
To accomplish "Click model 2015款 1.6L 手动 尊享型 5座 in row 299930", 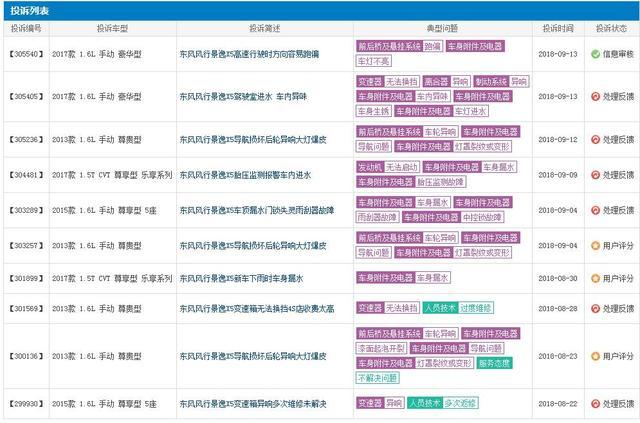I will pyautogui.click(x=104, y=404).
